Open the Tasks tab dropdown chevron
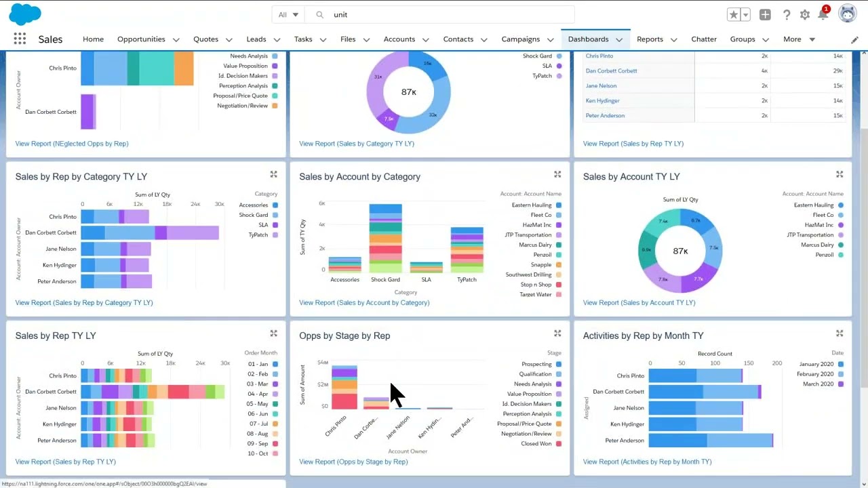 click(323, 40)
